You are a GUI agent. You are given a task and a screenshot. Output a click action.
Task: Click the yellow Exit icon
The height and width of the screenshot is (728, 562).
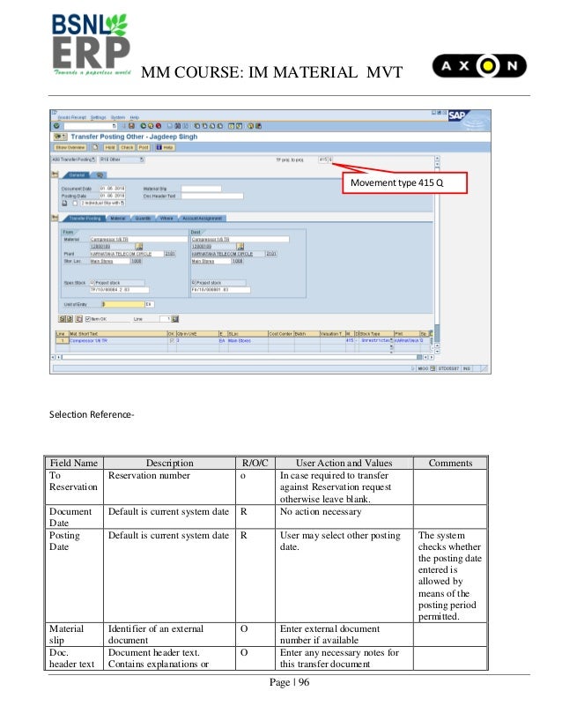coord(151,126)
